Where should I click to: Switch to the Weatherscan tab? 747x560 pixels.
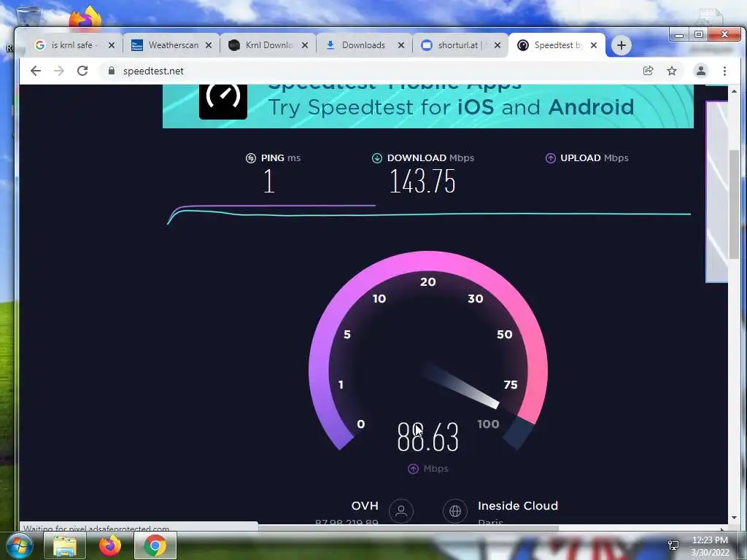pyautogui.click(x=171, y=45)
